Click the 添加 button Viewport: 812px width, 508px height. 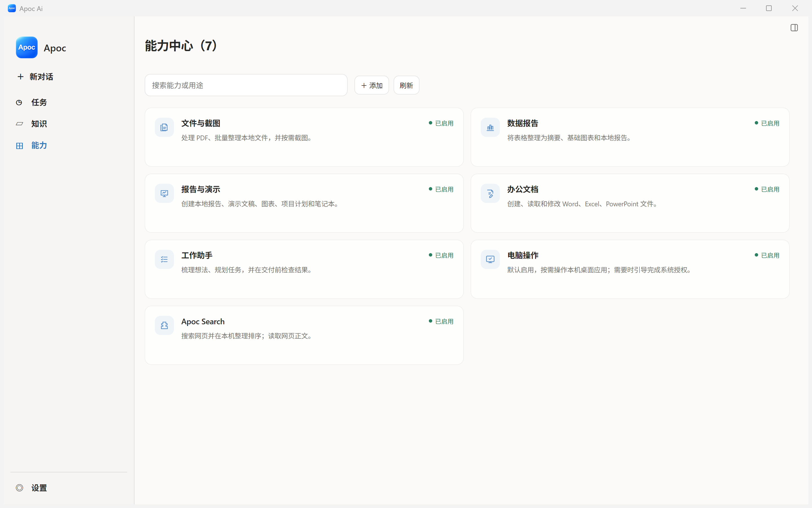(x=371, y=85)
